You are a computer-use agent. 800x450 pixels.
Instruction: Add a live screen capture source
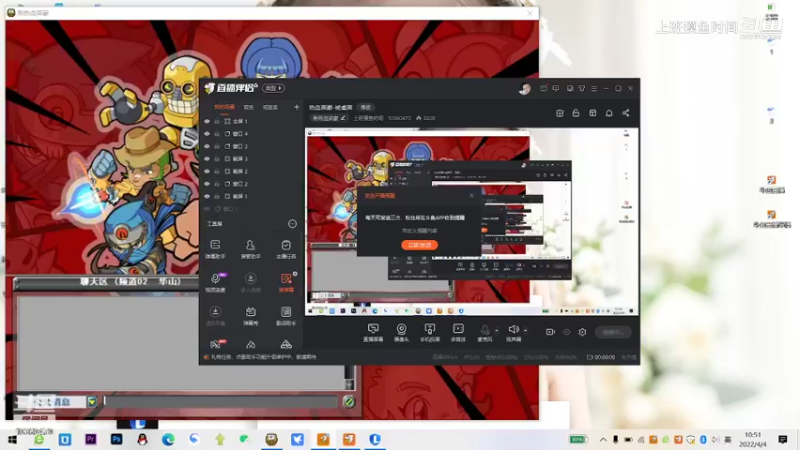[x=373, y=332]
